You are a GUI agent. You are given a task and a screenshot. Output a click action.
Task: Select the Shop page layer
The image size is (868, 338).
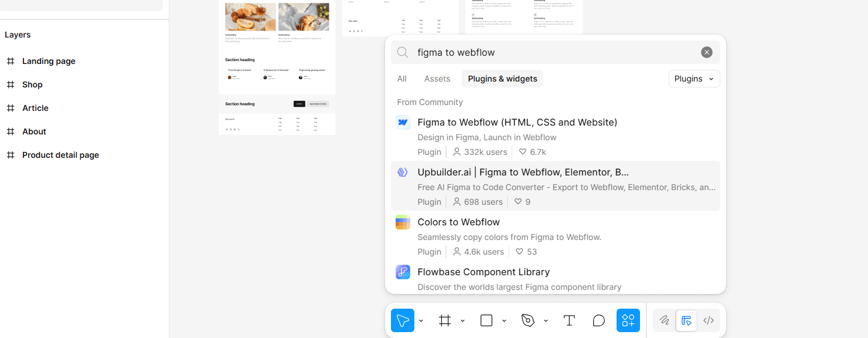click(x=32, y=84)
